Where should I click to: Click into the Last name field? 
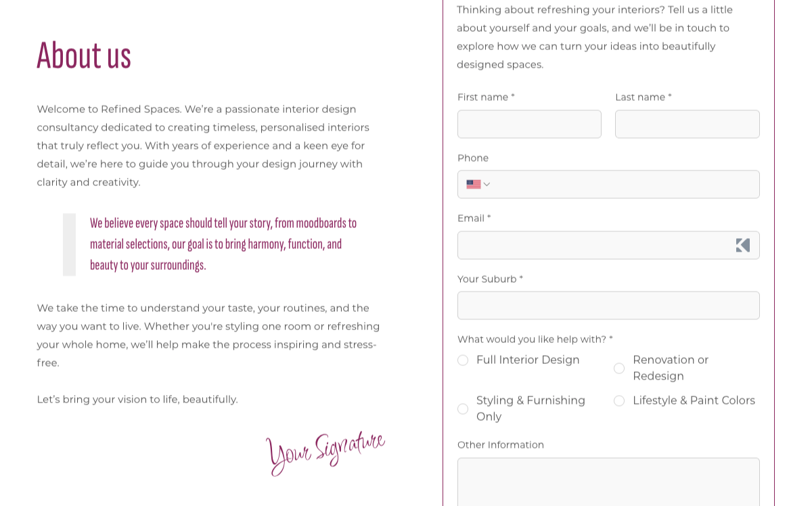(x=687, y=124)
